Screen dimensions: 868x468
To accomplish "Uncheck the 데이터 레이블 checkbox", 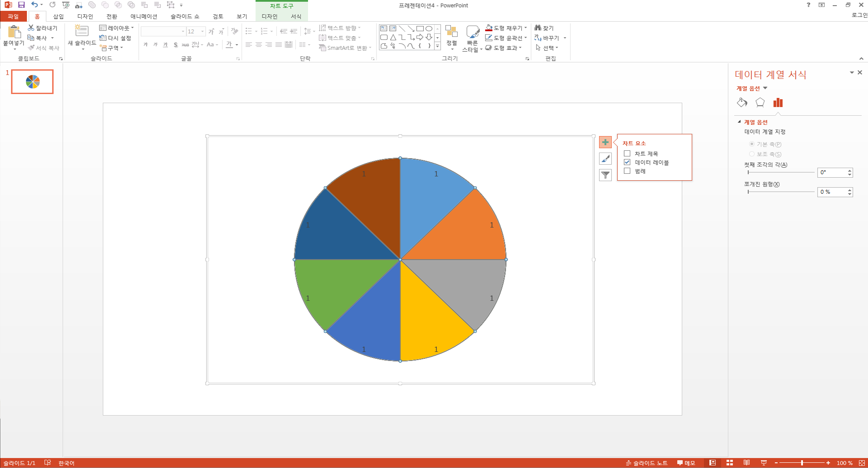I will pos(627,162).
